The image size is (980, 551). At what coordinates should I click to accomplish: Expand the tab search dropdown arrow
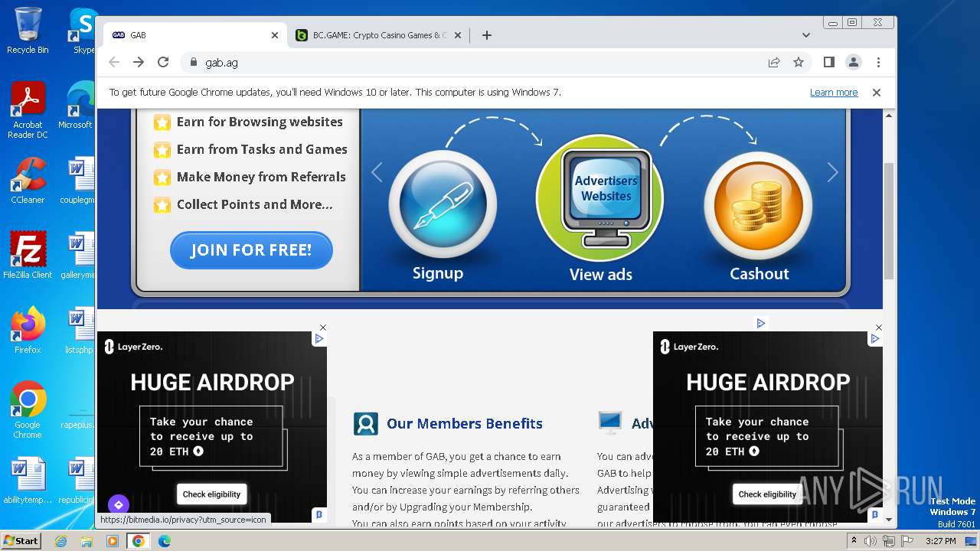(806, 35)
